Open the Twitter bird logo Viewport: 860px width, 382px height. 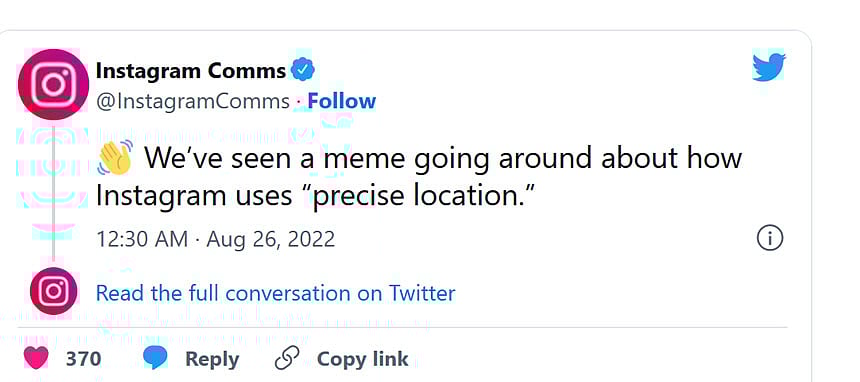(x=769, y=67)
